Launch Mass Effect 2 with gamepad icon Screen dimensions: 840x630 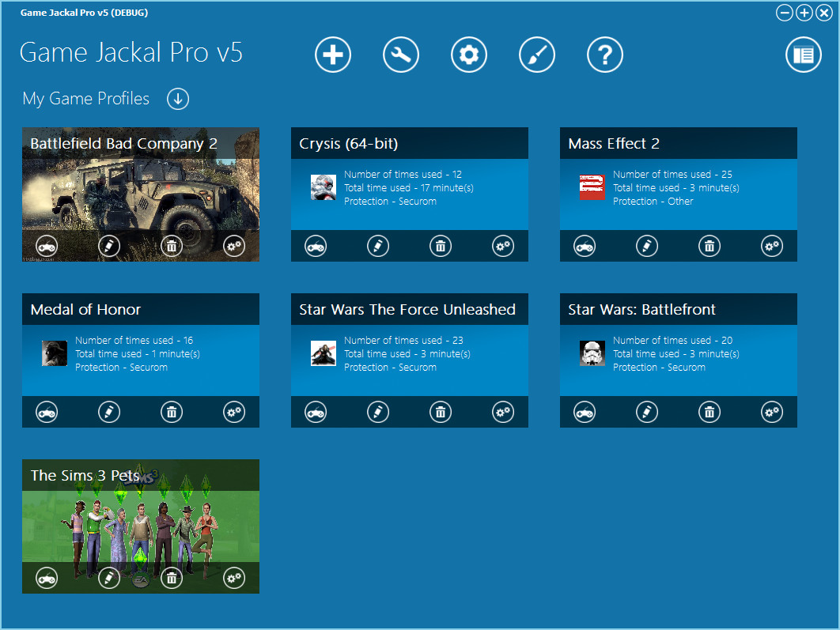coord(585,246)
